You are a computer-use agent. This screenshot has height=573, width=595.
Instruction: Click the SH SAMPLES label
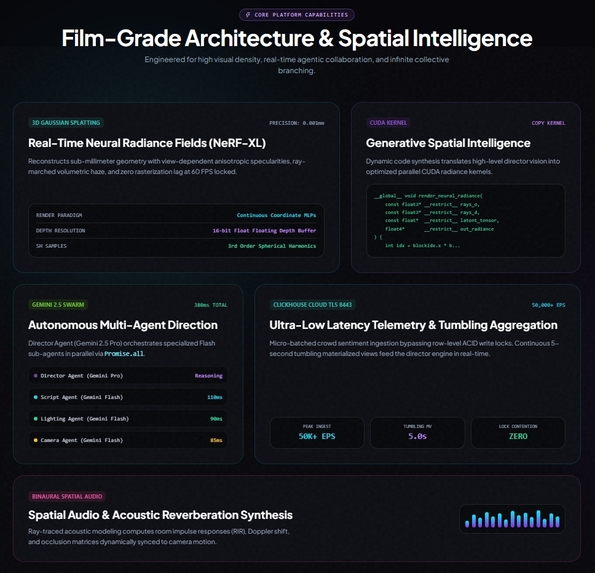coord(51,246)
